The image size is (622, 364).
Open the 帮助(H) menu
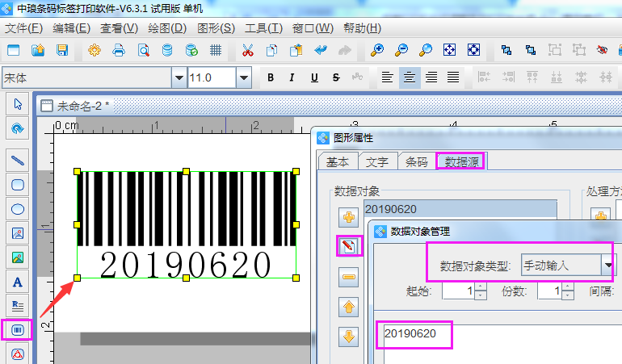362,28
